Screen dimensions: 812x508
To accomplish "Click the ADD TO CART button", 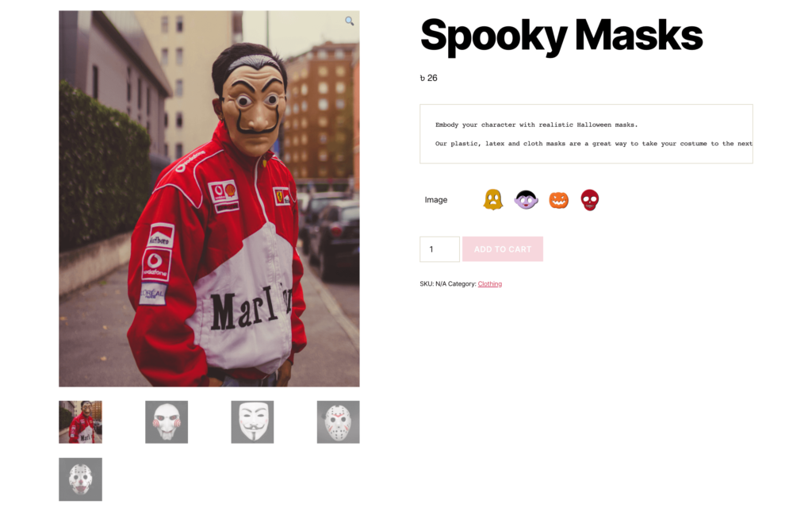I will tap(502, 249).
